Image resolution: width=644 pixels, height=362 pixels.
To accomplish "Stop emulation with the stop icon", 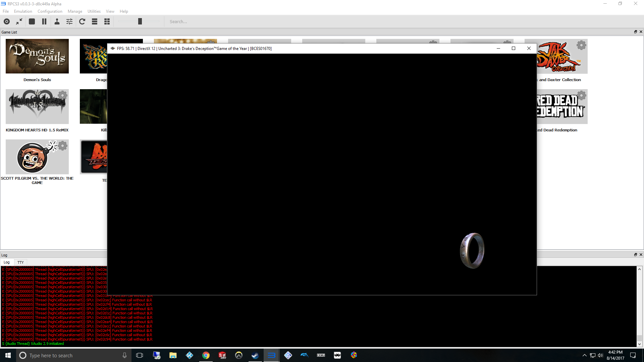I will pyautogui.click(x=32, y=21).
